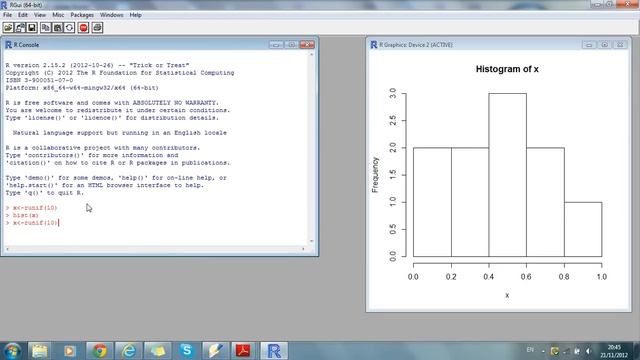
Task: Click the tallest histogram bar between 0.4 and 0.6
Action: point(507,175)
